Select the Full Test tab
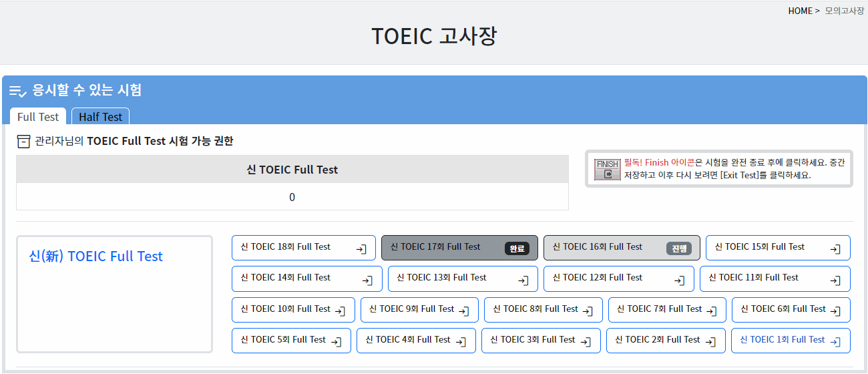The width and height of the screenshot is (868, 374). [x=38, y=117]
